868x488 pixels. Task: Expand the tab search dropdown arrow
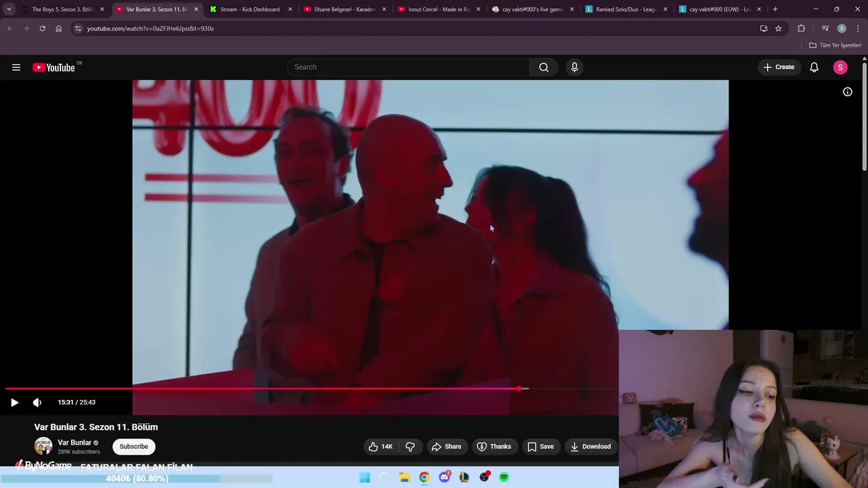[x=9, y=9]
